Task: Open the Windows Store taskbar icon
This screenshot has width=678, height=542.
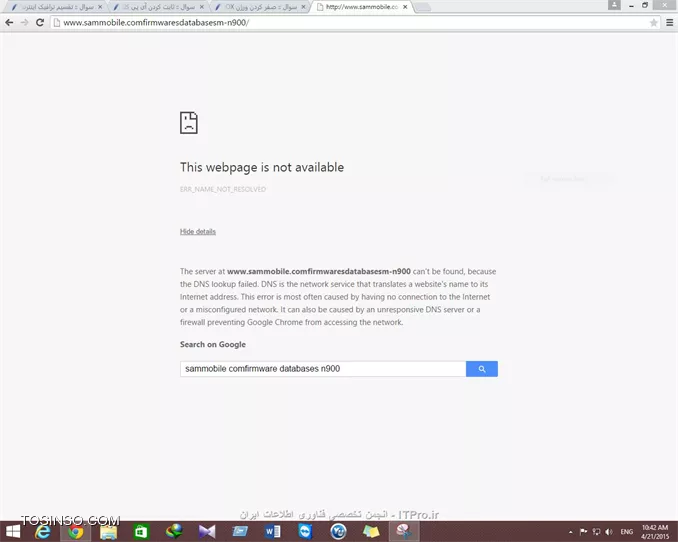Action: coord(141,531)
